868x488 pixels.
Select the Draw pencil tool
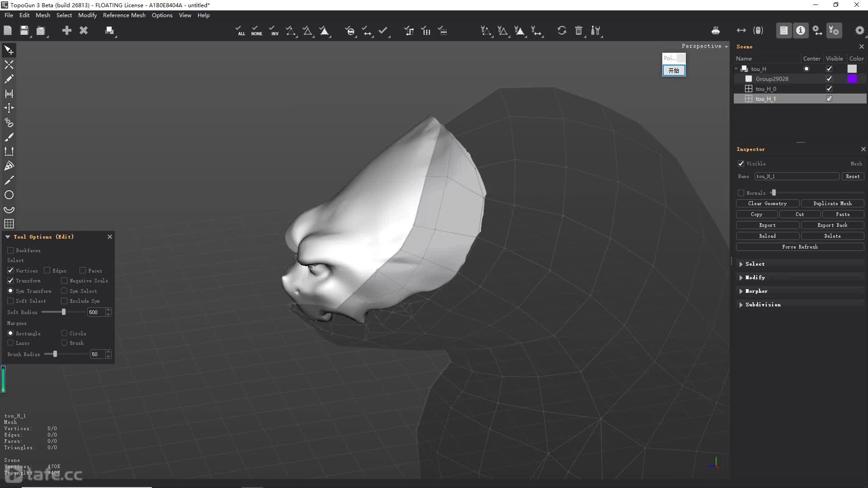click(9, 79)
